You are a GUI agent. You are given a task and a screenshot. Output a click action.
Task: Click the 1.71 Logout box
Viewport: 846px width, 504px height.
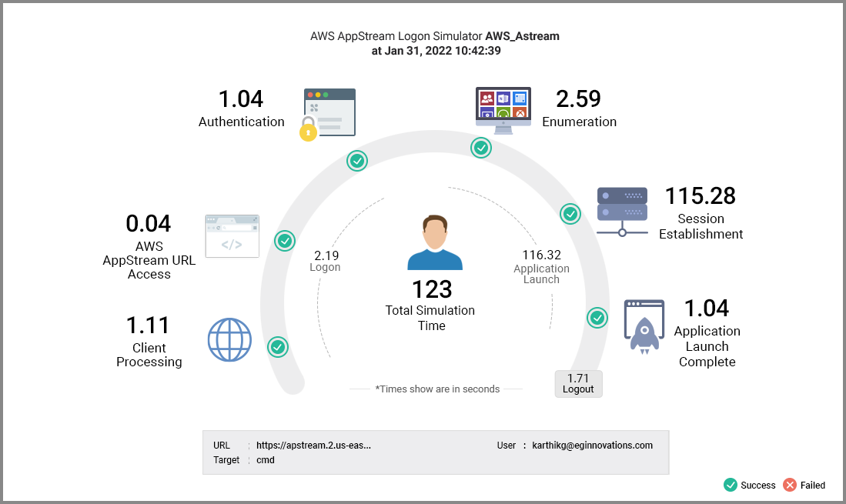click(578, 384)
